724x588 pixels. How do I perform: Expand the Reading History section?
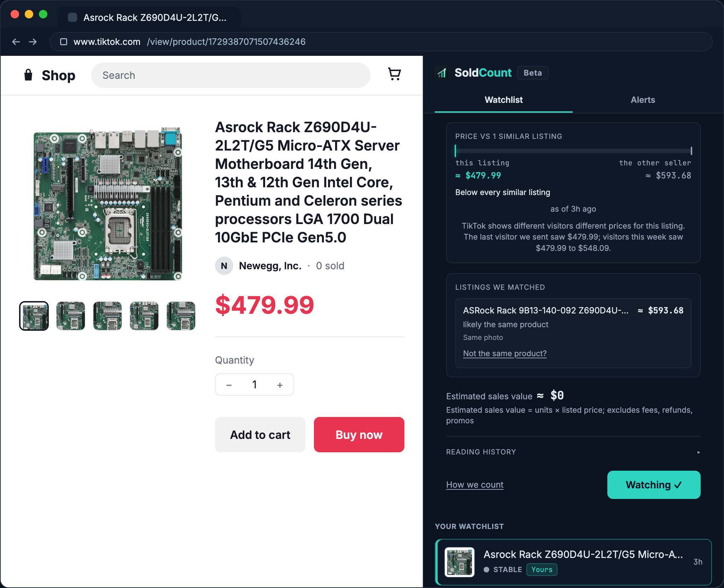[x=573, y=452]
